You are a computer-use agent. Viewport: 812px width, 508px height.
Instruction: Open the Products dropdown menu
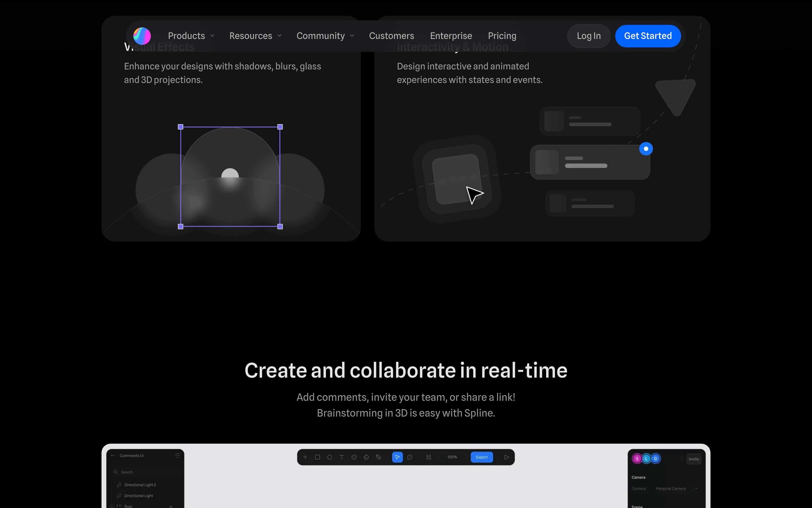click(x=191, y=36)
